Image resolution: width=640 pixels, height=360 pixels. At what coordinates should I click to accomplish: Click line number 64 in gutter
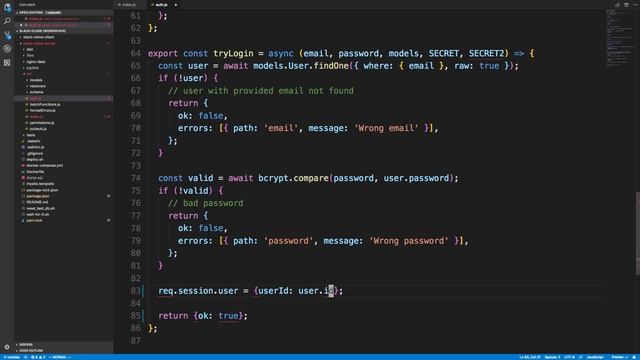(x=135, y=53)
